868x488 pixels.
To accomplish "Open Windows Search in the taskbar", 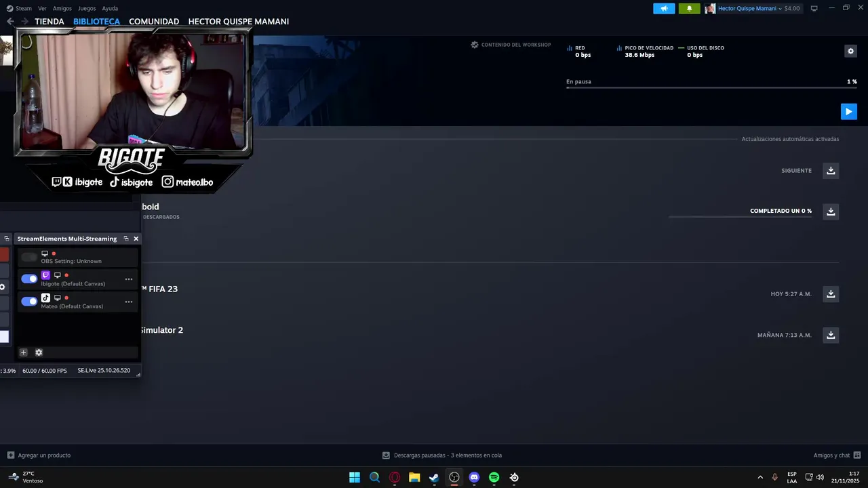I will [x=374, y=477].
